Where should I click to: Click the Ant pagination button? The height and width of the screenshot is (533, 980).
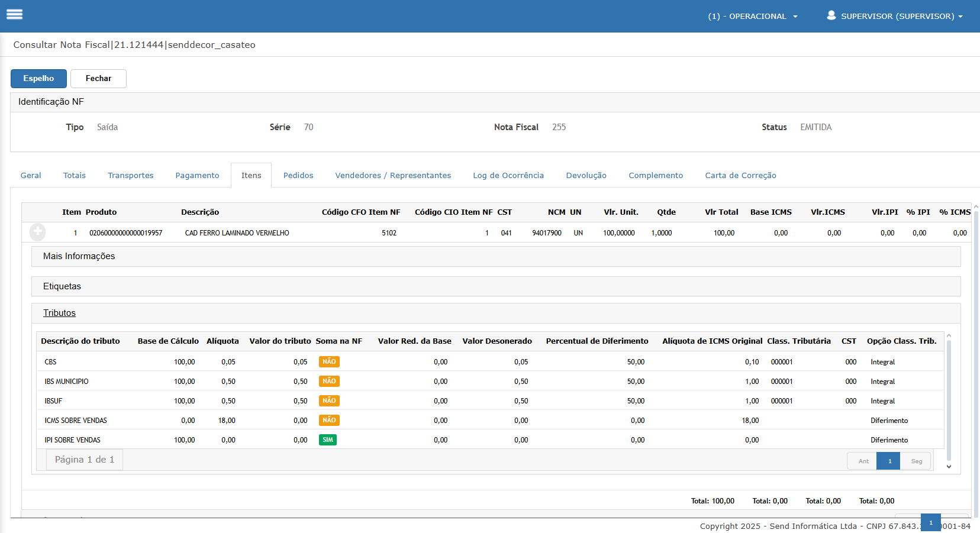[863, 461]
